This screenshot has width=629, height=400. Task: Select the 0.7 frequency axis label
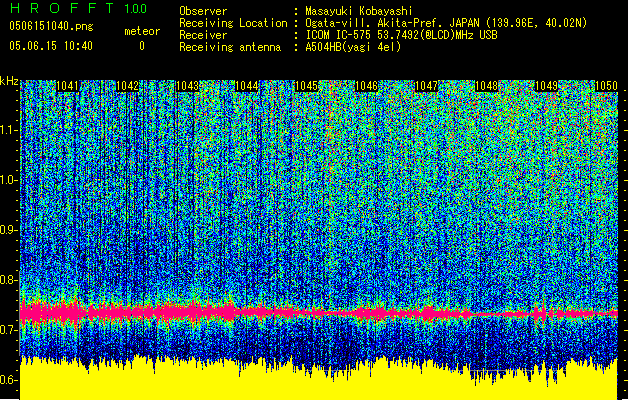[x=9, y=330]
